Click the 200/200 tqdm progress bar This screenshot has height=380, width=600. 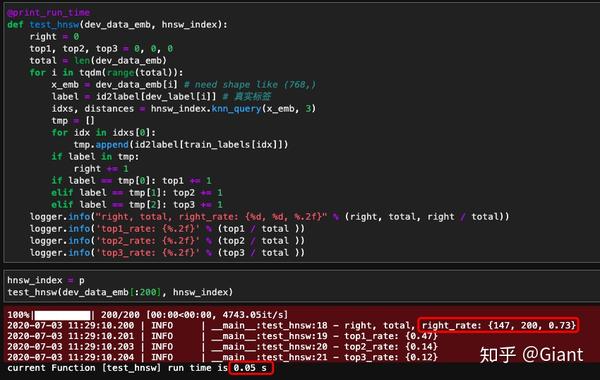click(62, 315)
